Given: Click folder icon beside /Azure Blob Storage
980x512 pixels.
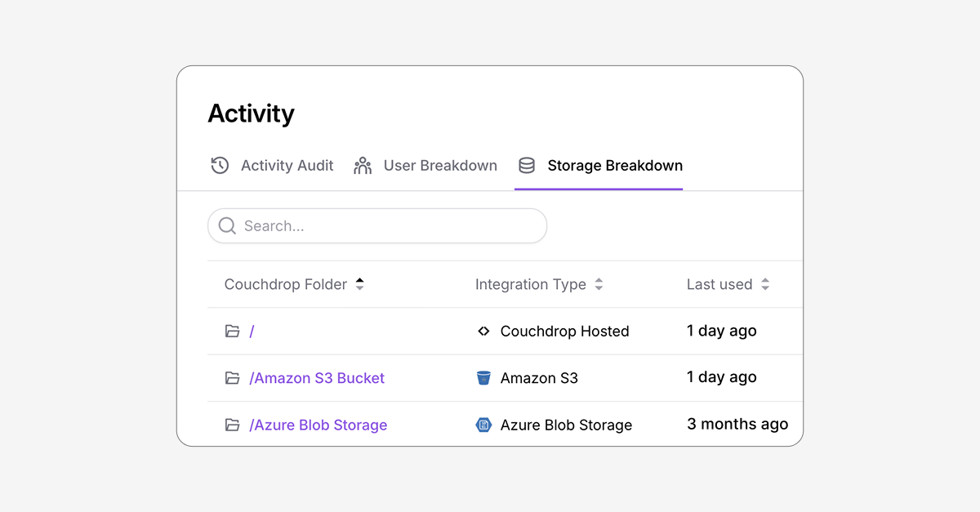Looking at the screenshot, I should 233,425.
